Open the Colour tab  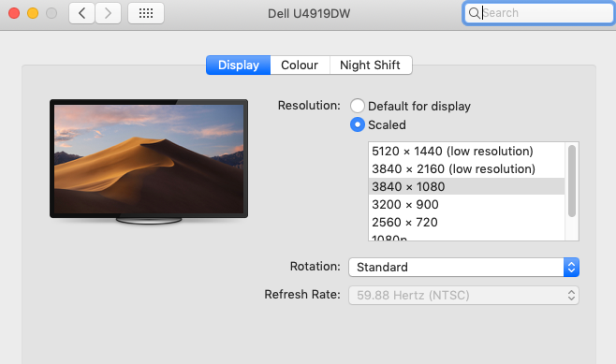tap(300, 65)
